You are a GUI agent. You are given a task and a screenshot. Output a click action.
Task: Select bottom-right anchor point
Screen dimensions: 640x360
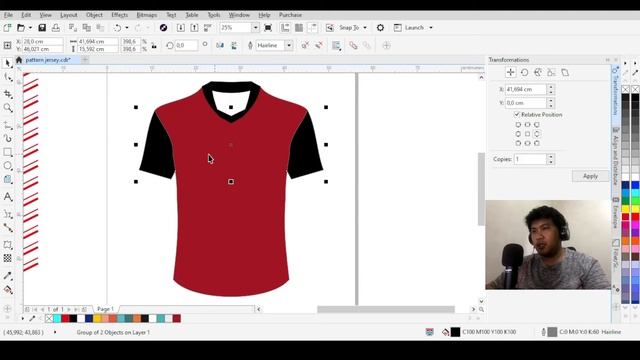[537, 143]
